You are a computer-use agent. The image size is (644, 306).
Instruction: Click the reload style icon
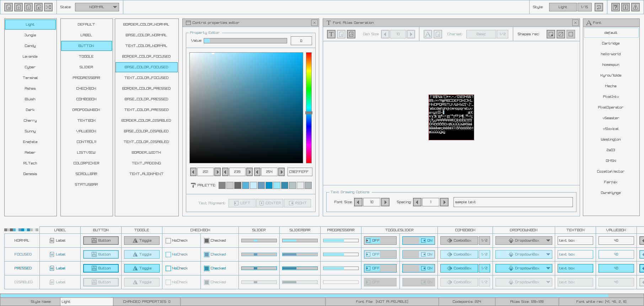coord(599,7)
